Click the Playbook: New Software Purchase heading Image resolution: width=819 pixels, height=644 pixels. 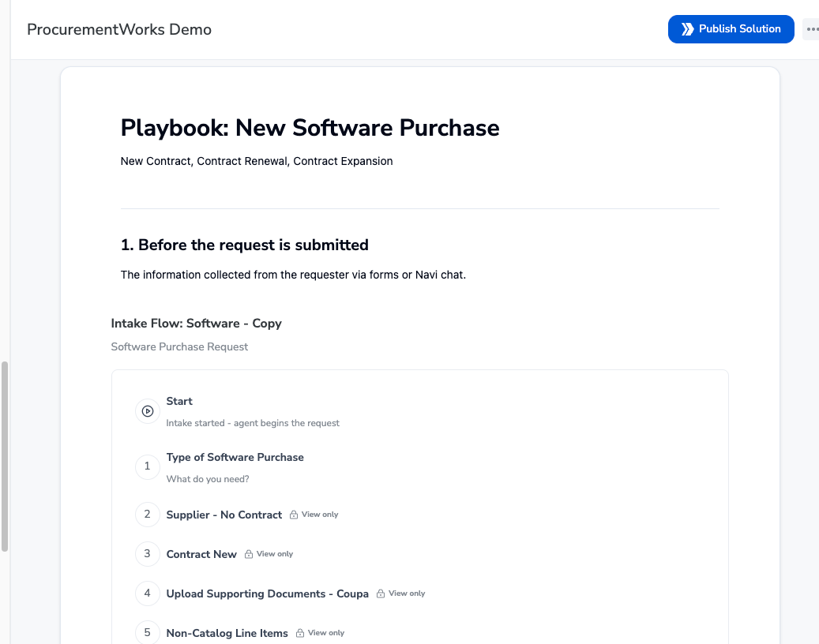pos(310,128)
